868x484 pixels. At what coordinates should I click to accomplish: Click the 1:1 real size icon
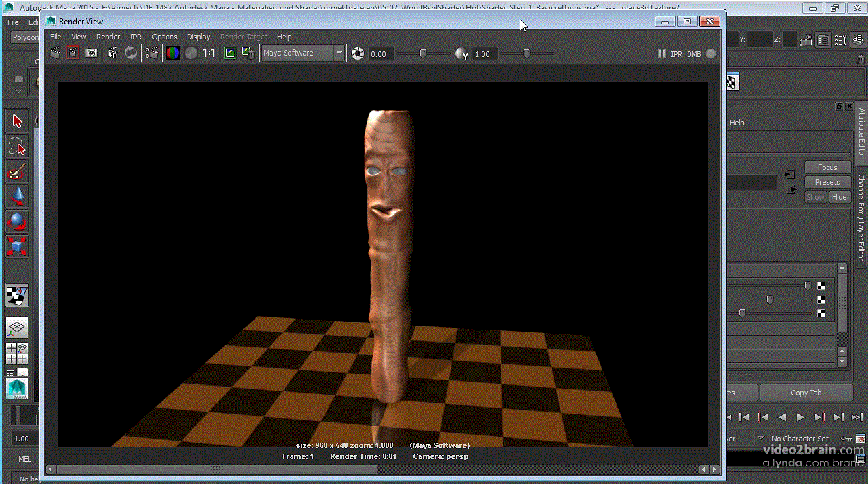(x=209, y=53)
